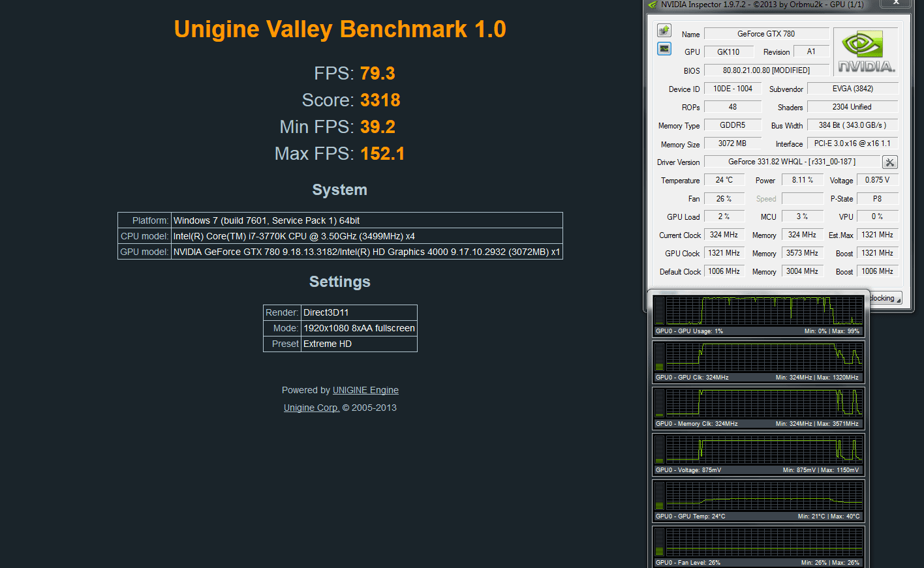Select the Voltage monitor graph
Screen dimensions: 924x568
[x=758, y=454]
